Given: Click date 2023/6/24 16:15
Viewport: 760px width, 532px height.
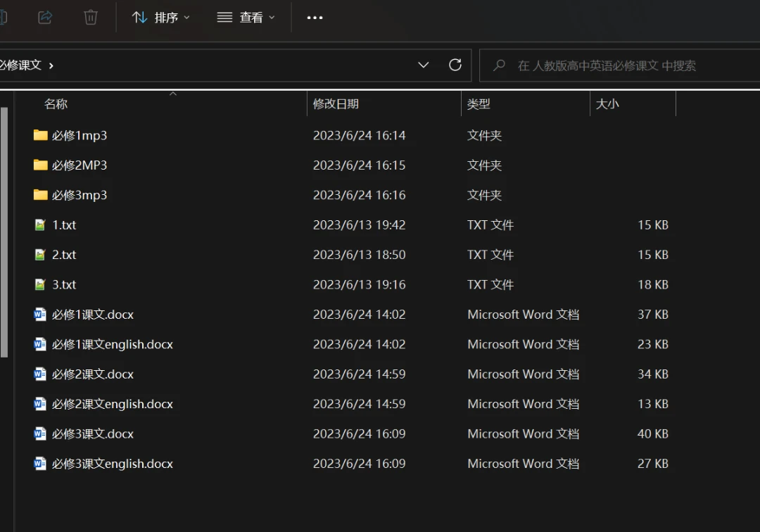Looking at the screenshot, I should tap(359, 165).
